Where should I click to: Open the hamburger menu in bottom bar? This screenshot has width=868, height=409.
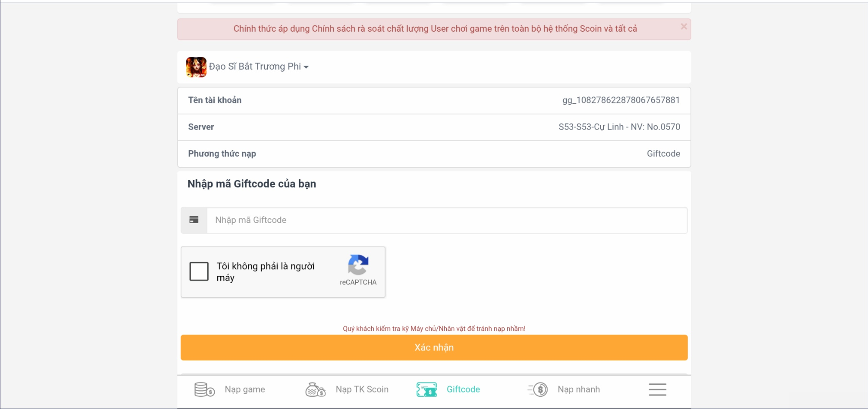click(x=657, y=389)
